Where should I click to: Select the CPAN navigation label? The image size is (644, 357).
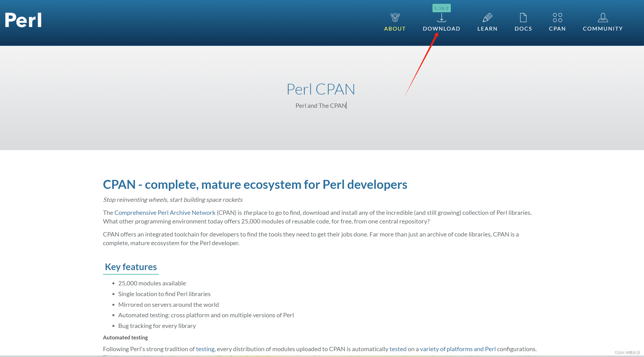[x=557, y=29]
